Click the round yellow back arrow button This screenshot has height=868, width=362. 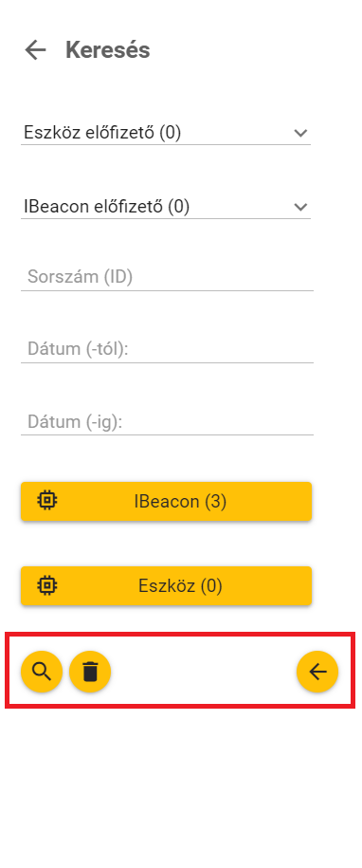coord(317,672)
